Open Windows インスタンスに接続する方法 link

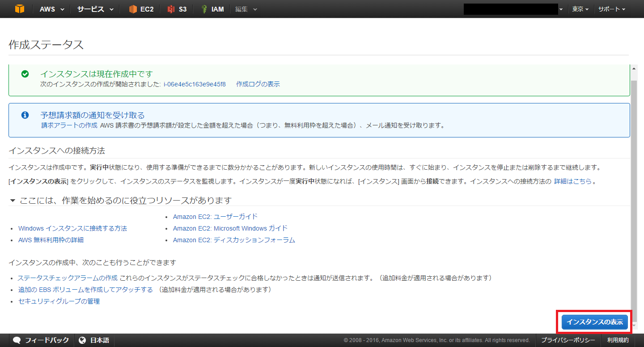pyautogui.click(x=72, y=228)
